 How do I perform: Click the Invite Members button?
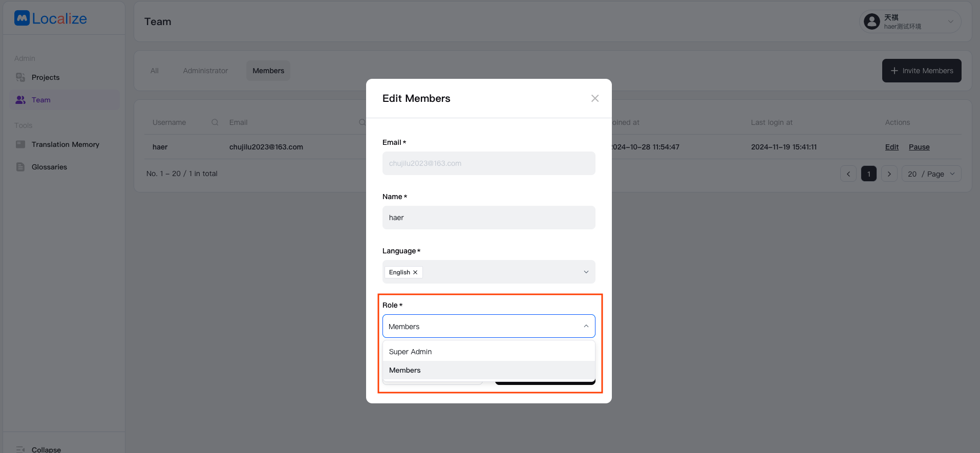(x=921, y=71)
